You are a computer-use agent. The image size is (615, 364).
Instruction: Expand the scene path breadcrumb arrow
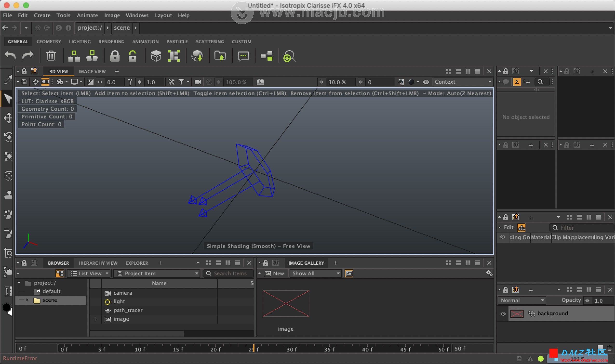(x=135, y=28)
